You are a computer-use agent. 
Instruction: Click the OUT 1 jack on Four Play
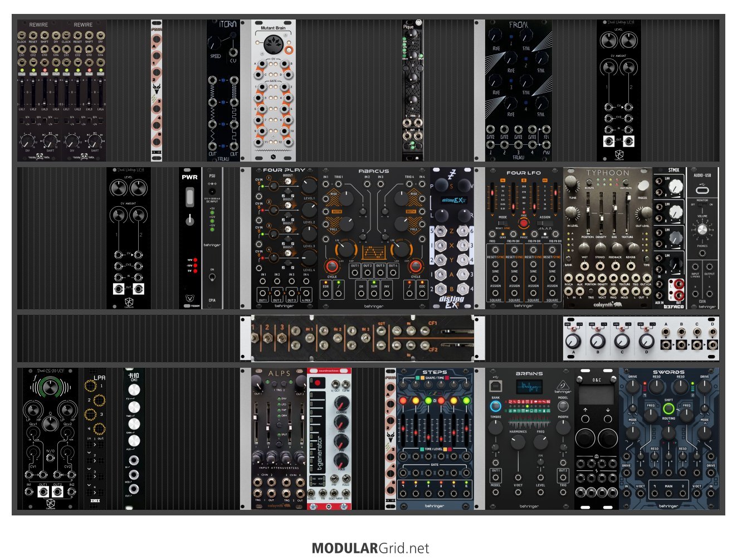pyautogui.click(x=263, y=292)
